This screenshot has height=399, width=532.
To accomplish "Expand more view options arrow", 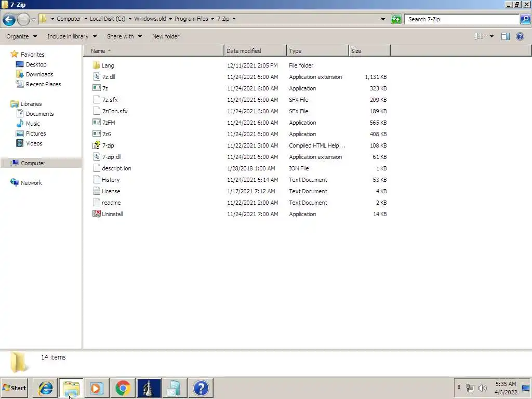I will coord(491,36).
